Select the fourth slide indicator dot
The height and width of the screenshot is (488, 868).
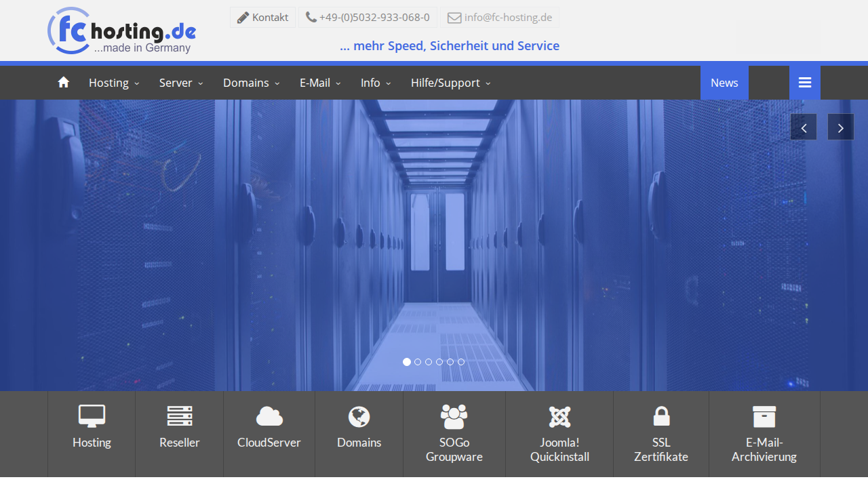pos(439,362)
